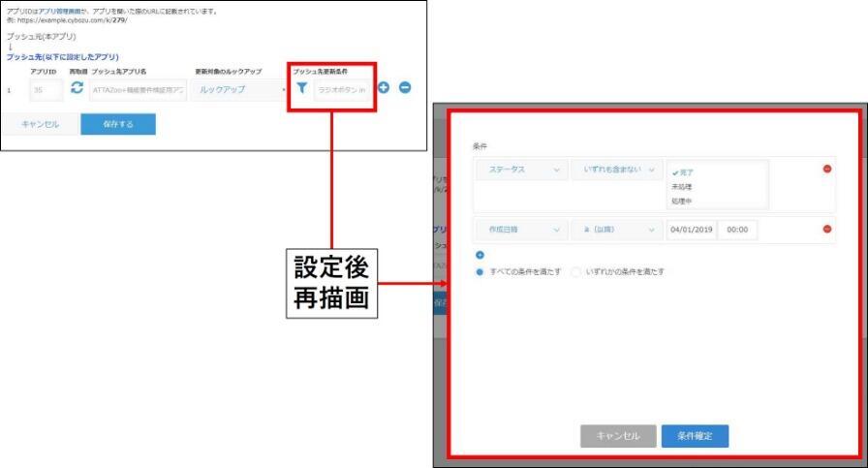Add a new condition with blue plus icon
This screenshot has width=868, height=468.
point(480,255)
